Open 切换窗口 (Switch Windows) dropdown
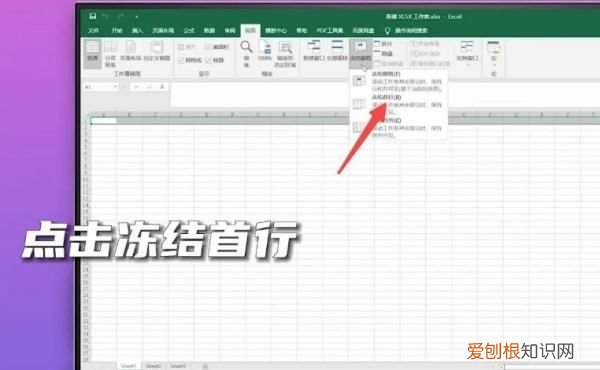Screen dimensions: 600x370 (467, 54)
